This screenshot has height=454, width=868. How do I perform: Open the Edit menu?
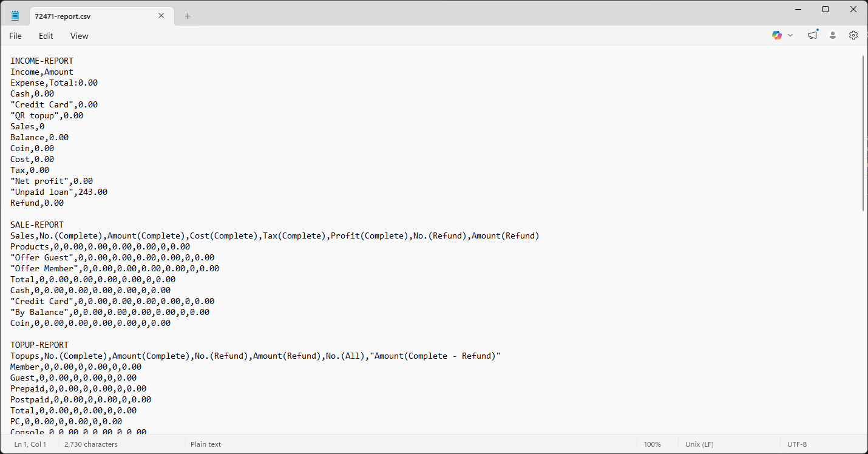tap(46, 36)
